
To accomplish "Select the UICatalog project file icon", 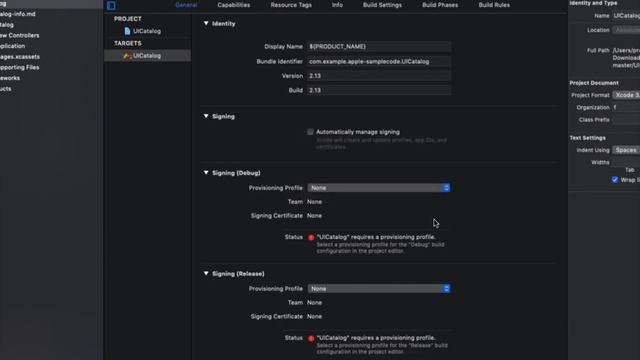I will pyautogui.click(x=127, y=31).
